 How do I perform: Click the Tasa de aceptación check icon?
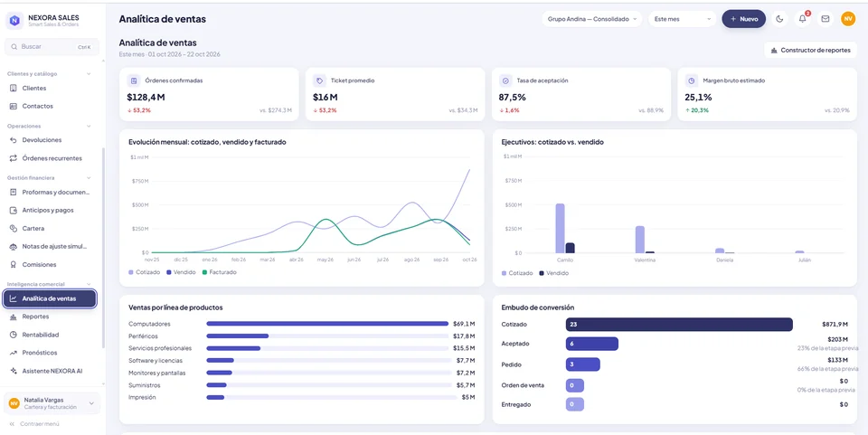pyautogui.click(x=505, y=80)
